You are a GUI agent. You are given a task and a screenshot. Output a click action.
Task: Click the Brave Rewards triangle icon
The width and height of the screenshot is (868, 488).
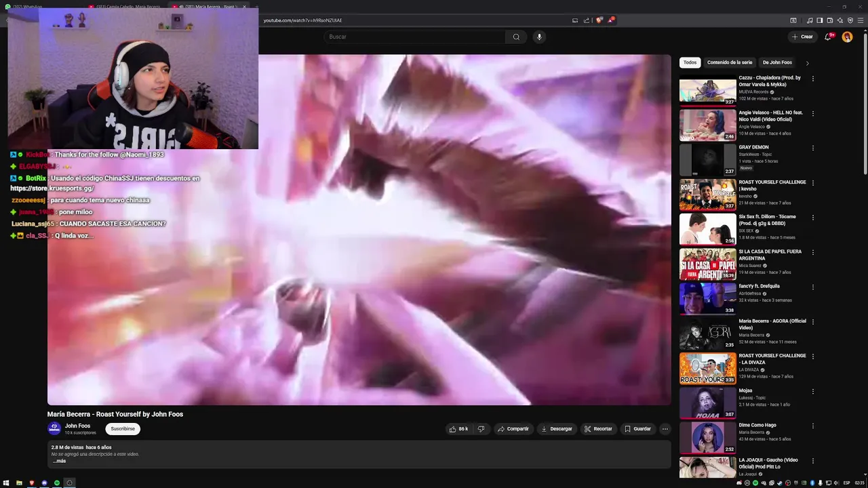(x=610, y=20)
